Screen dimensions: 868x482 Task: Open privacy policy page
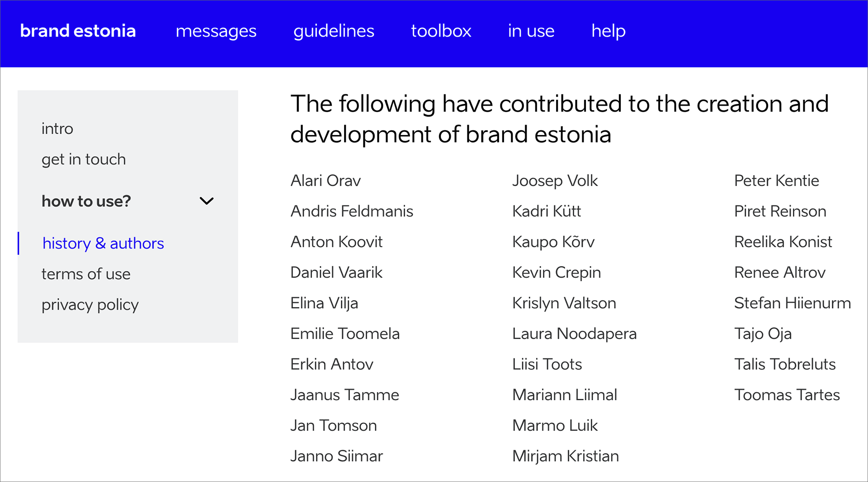90,305
